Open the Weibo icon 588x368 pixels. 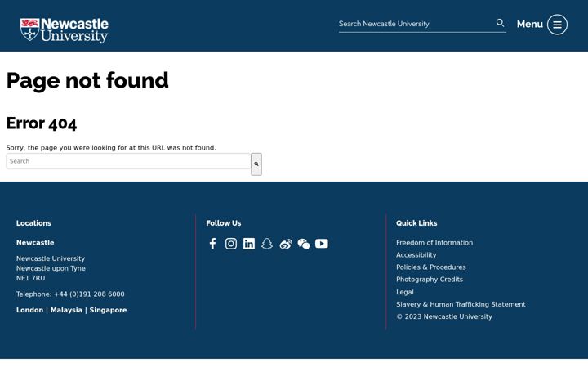point(286,244)
